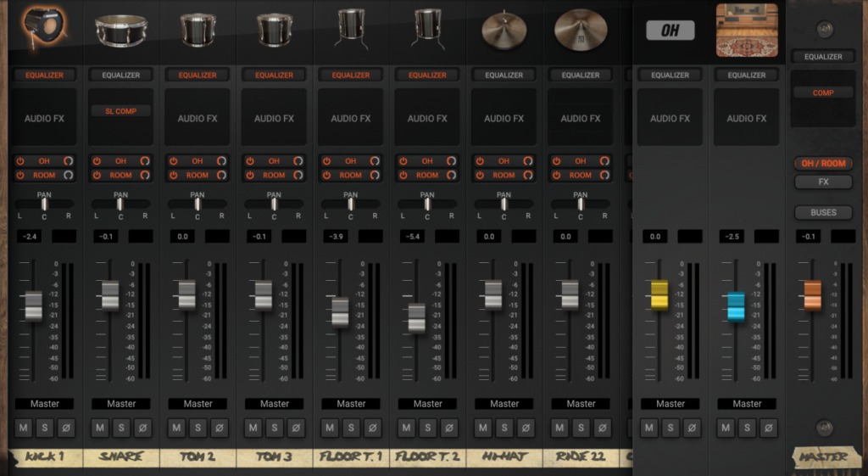
Task: Open the room microphone thumbnail
Action: pos(747,30)
